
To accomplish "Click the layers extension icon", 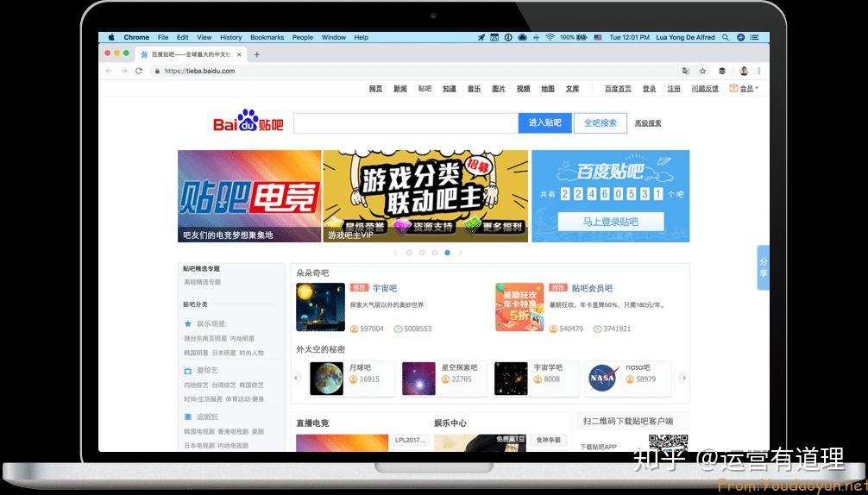I will [x=722, y=71].
